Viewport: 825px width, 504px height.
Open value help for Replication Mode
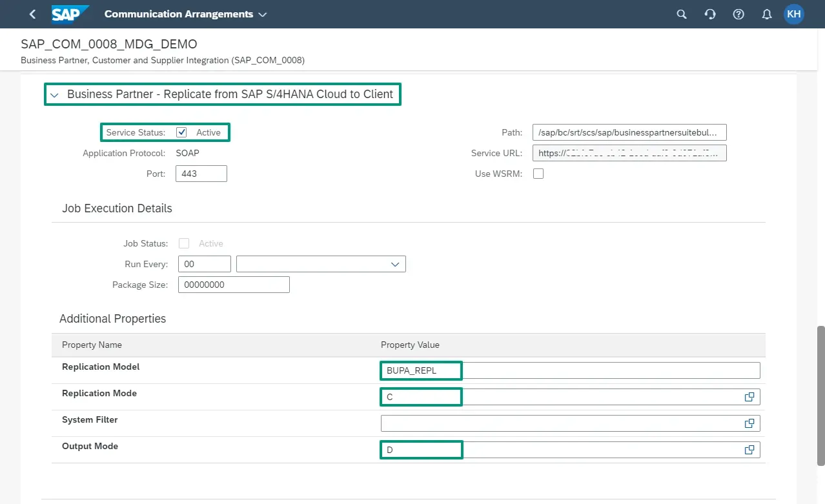point(749,397)
